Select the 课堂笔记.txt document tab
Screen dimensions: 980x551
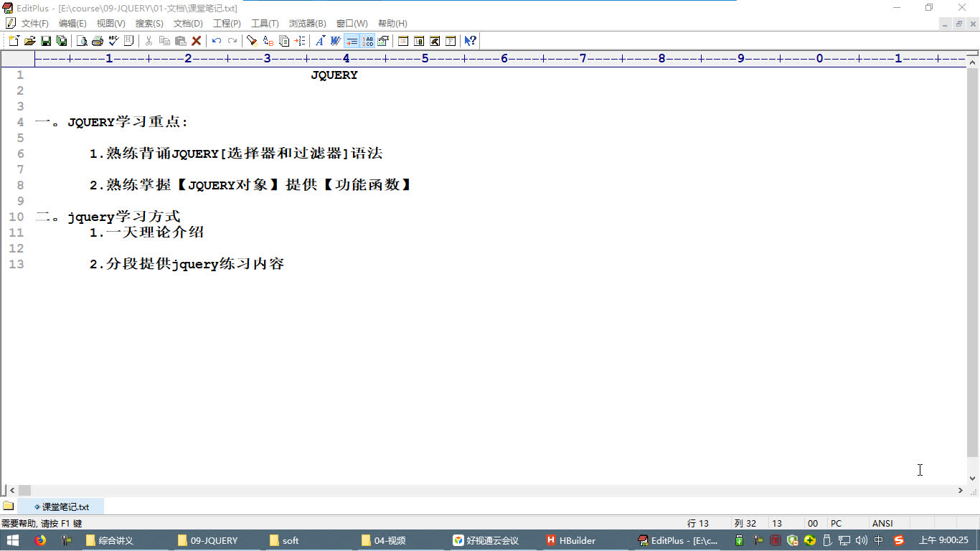point(61,507)
